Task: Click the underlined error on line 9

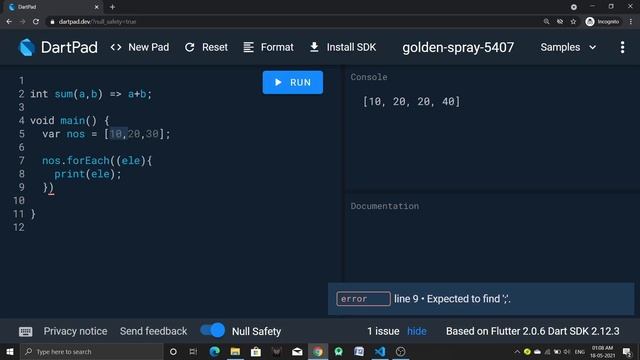Action: [51, 188]
